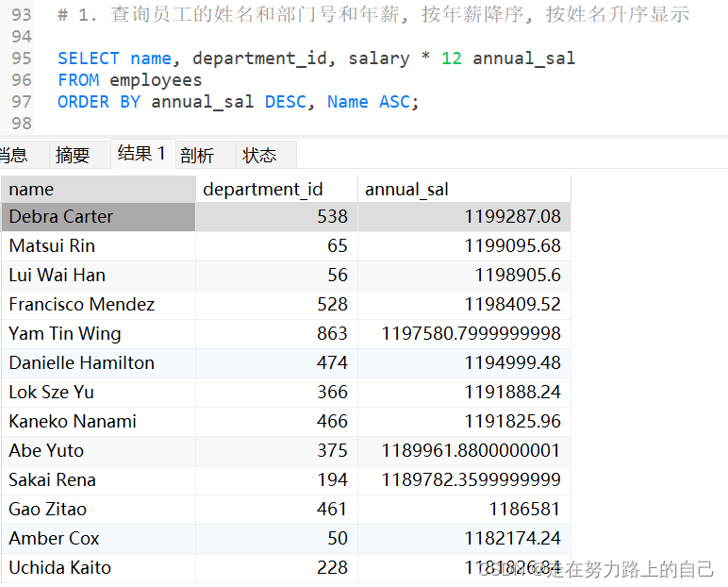Click annual salary 1198409.52
The height and width of the screenshot is (587, 728).
pyautogui.click(x=464, y=305)
